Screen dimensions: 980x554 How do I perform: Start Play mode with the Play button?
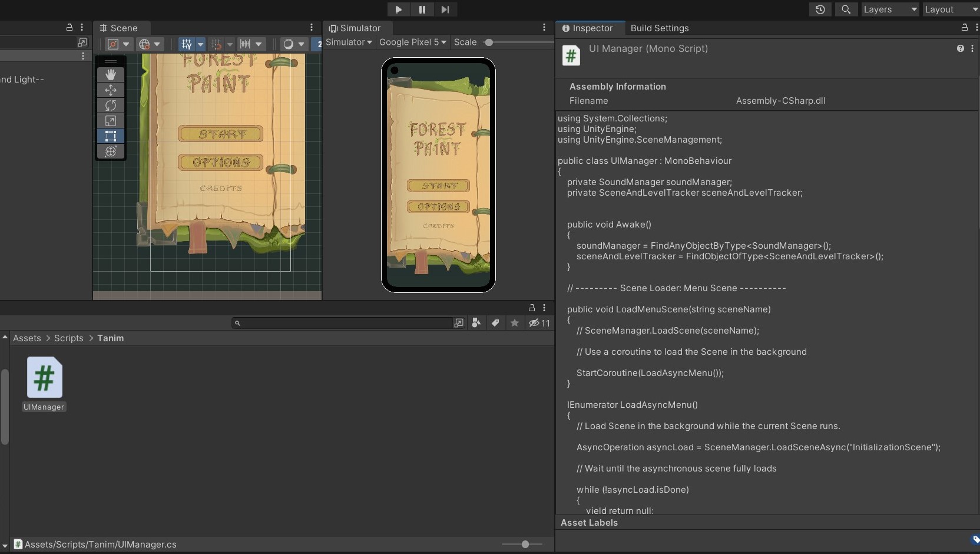[399, 9]
